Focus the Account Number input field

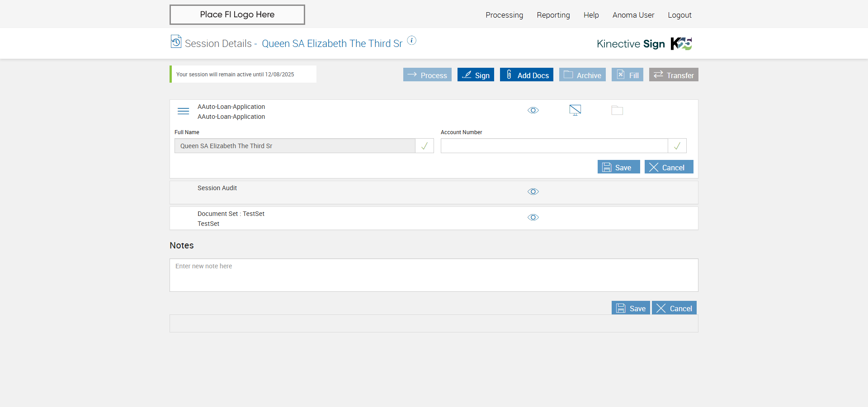[554, 146]
